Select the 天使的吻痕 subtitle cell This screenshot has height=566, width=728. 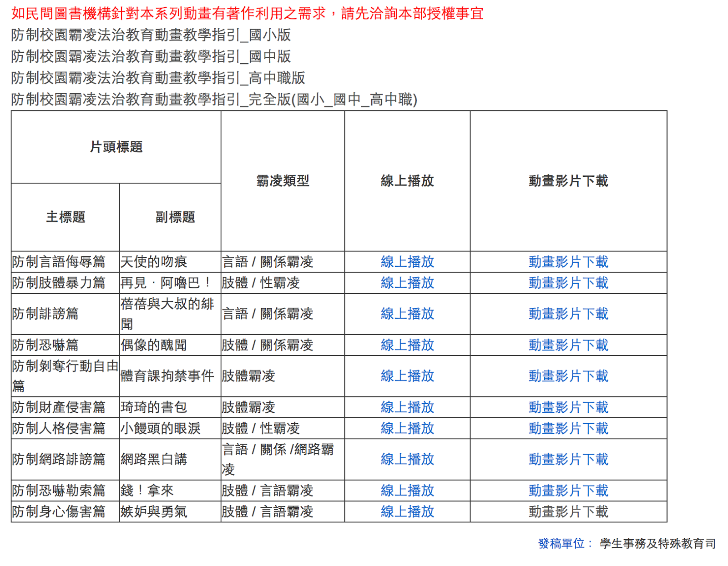click(x=170, y=262)
